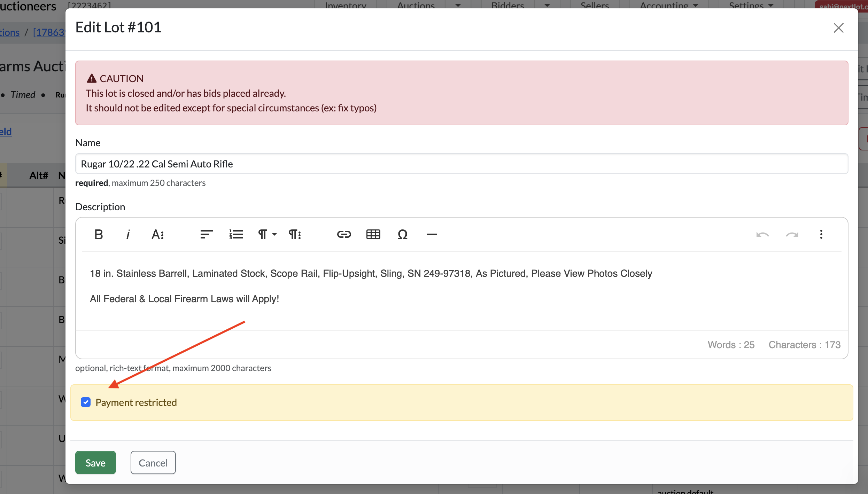Open the Sellers menu in the background page

click(595, 5)
